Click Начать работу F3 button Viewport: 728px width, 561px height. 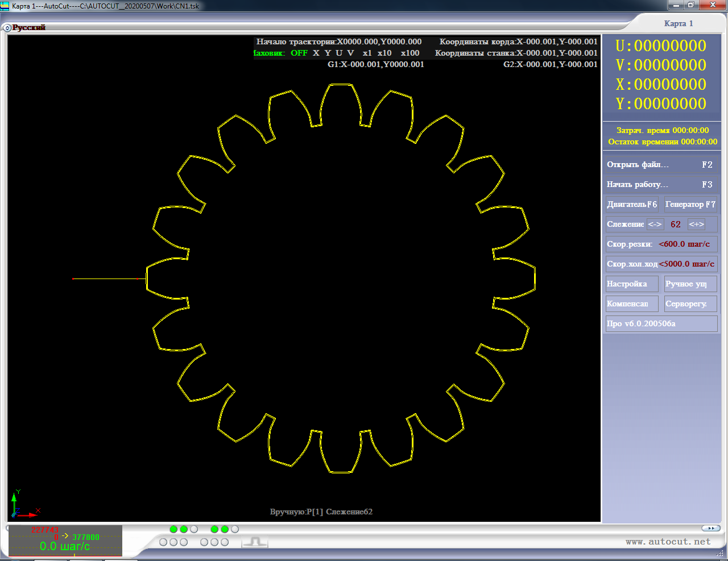point(661,185)
